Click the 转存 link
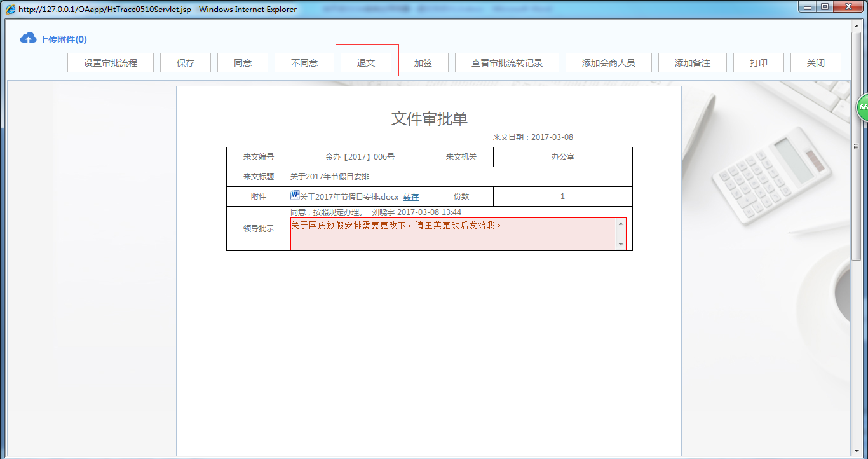The height and width of the screenshot is (459, 868). point(411,197)
